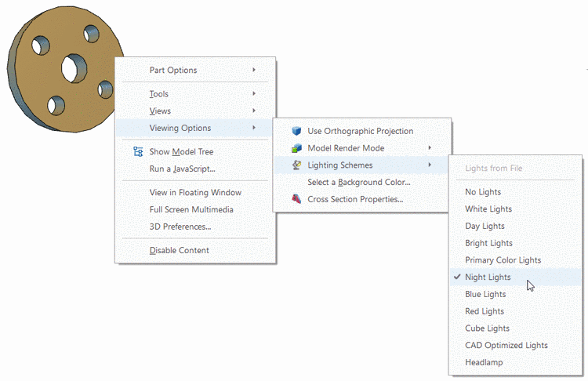Select Bright Lights scheme
This screenshot has width=588, height=381.
(x=516, y=243)
